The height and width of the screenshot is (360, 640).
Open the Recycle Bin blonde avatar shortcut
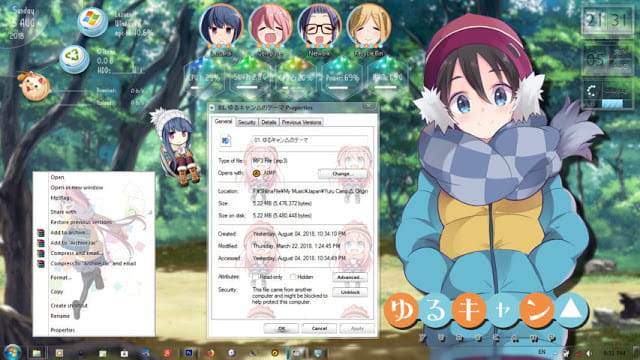(369, 26)
